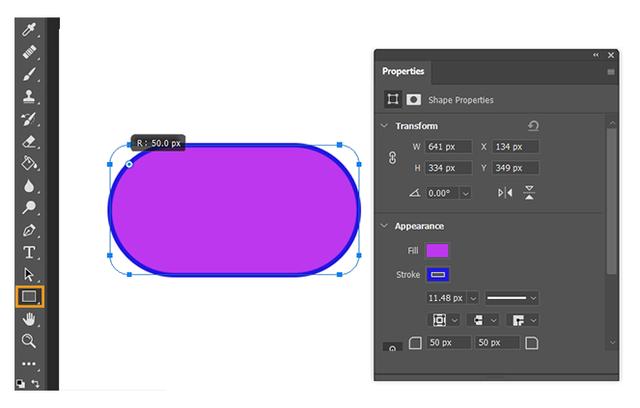The height and width of the screenshot is (408, 640).
Task: Select the Eraser tool
Action: click(x=29, y=142)
